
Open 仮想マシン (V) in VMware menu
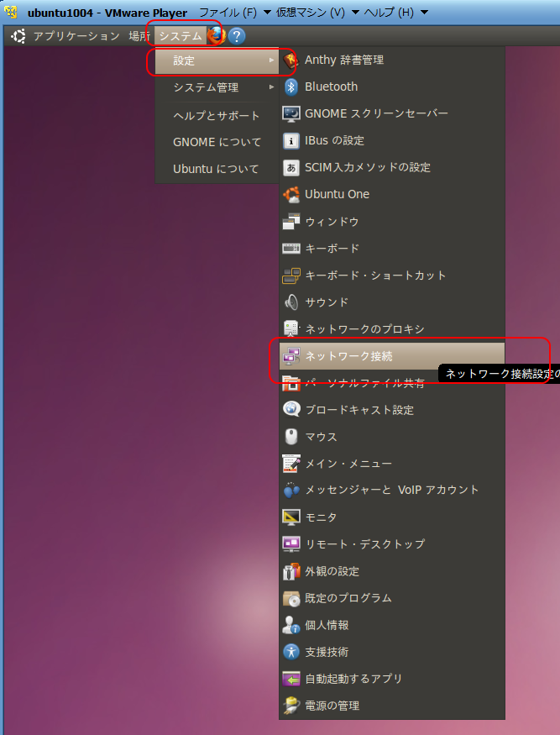(x=311, y=13)
